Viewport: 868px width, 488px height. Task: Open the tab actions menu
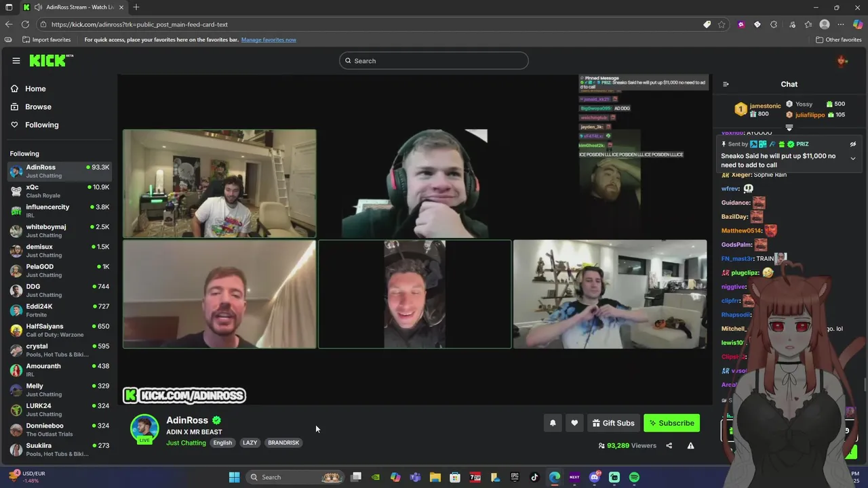tap(9, 7)
